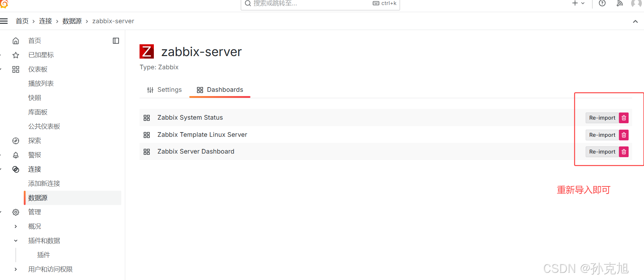
Task: Focus the search or jump-to field
Action: 320,4
